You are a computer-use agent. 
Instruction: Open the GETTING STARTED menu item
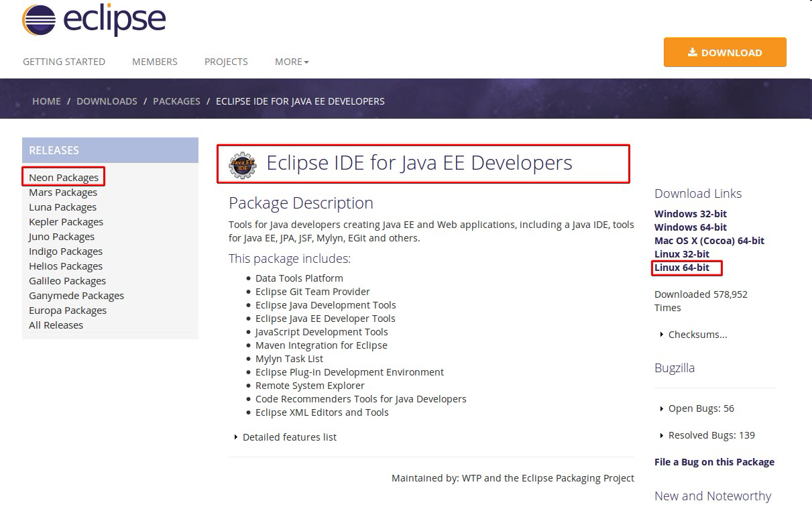click(64, 62)
